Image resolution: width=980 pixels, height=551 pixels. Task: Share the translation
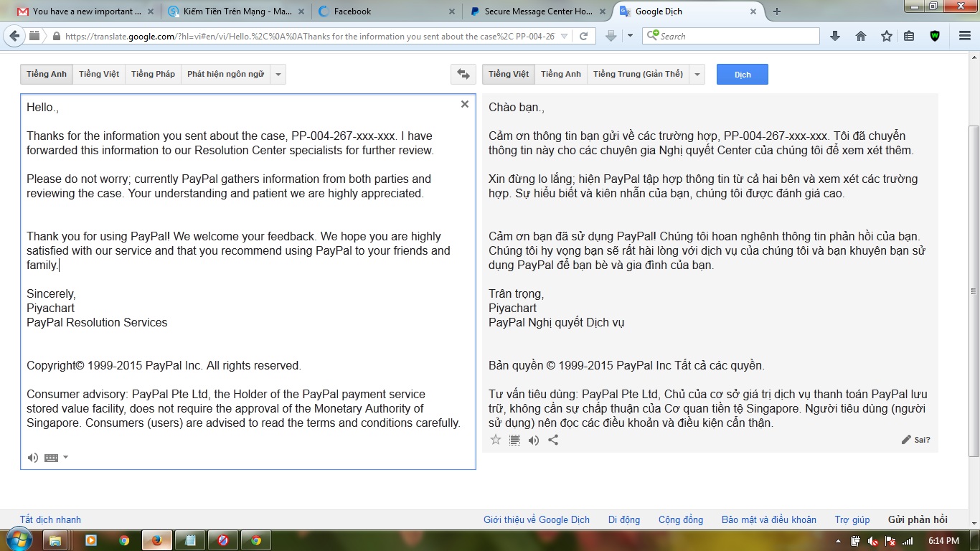coord(553,440)
